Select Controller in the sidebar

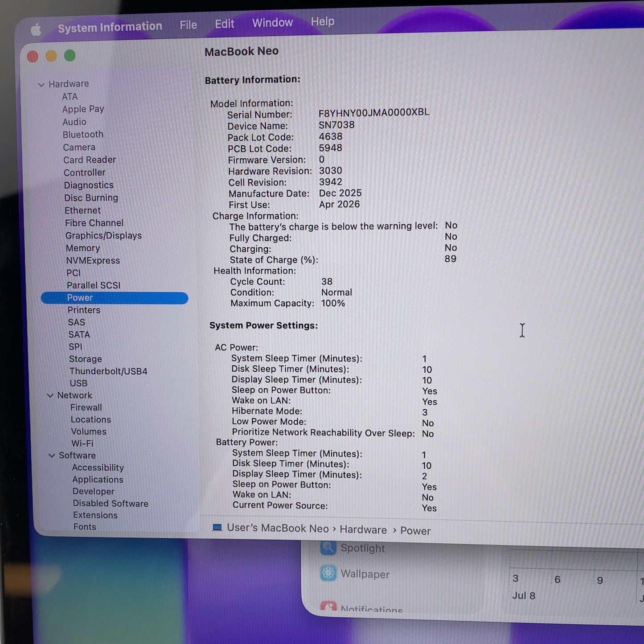point(85,172)
